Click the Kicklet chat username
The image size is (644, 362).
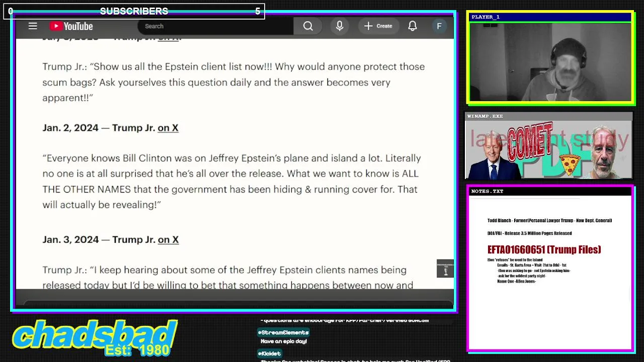pos(269,353)
